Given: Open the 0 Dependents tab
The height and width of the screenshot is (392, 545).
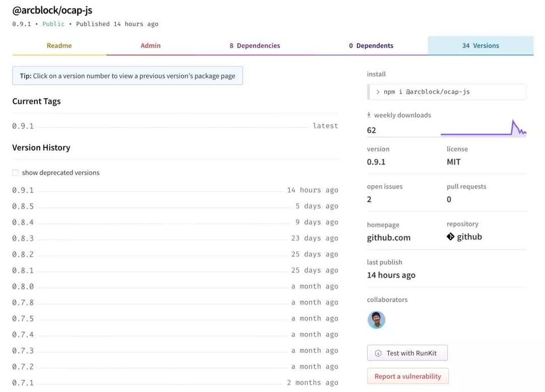Looking at the screenshot, I should (371, 46).
